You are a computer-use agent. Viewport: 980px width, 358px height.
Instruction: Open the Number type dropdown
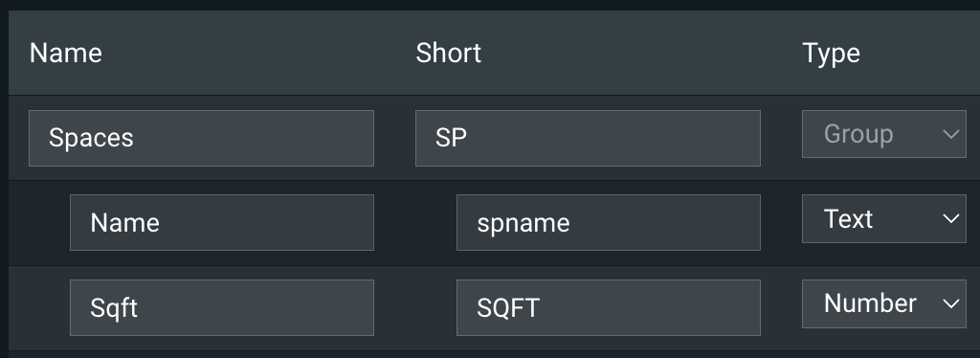click(x=883, y=303)
